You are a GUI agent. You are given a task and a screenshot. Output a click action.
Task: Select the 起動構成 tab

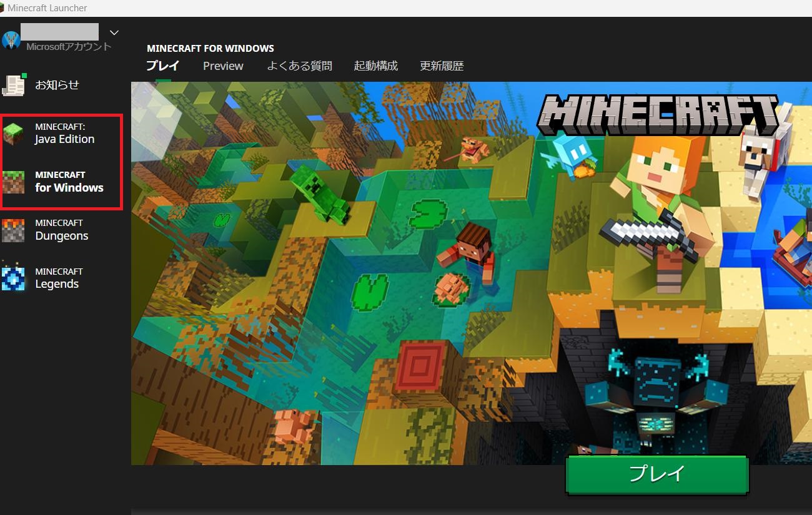tap(375, 66)
